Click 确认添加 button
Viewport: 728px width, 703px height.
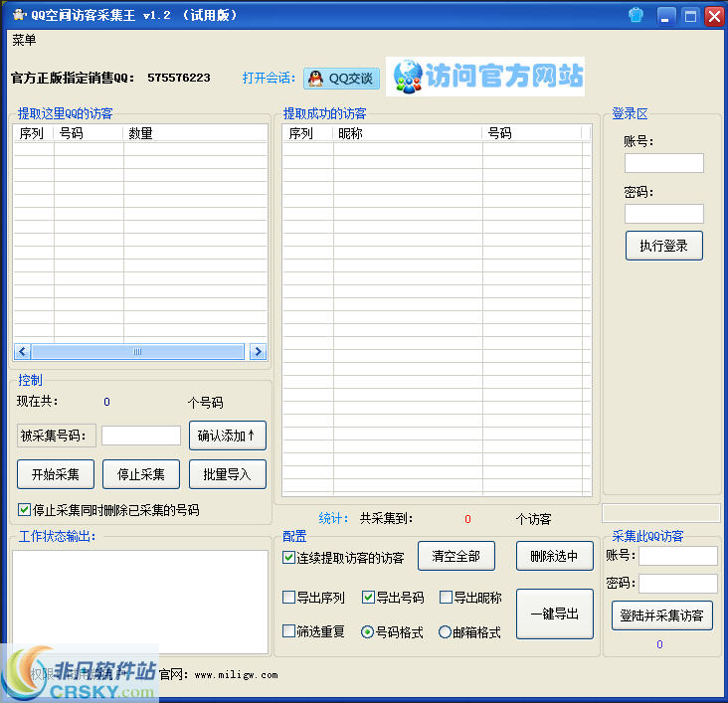coord(228,436)
